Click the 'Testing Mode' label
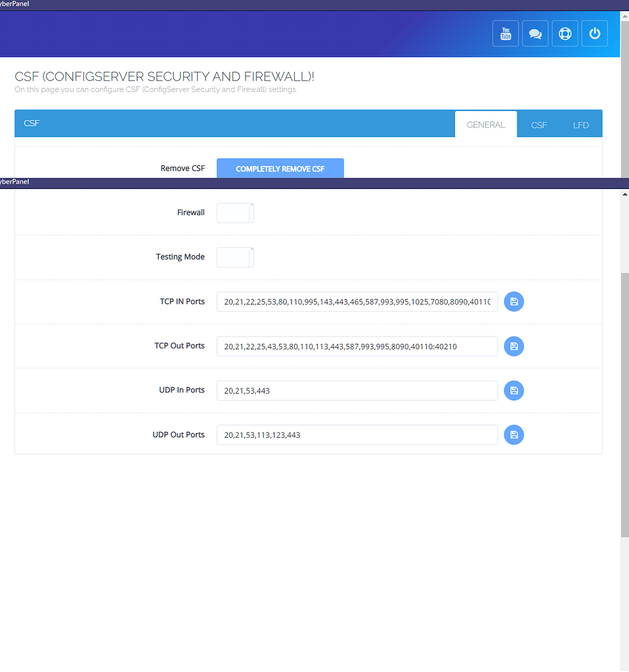This screenshot has height=672, width=629. click(180, 257)
